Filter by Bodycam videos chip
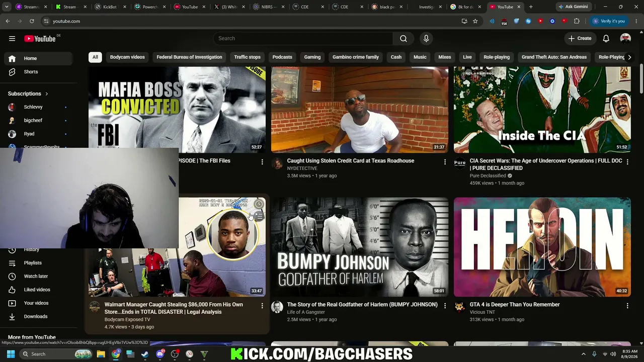Screen dimensions: 644x362 (127, 57)
